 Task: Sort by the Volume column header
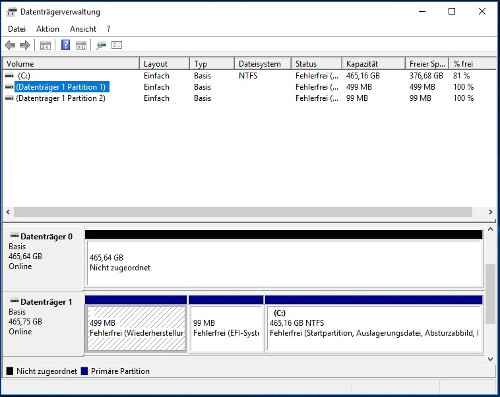(71, 64)
